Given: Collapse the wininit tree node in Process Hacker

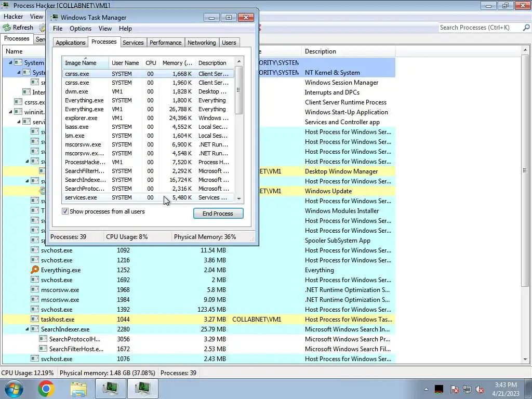Looking at the screenshot, I should 10,112.
